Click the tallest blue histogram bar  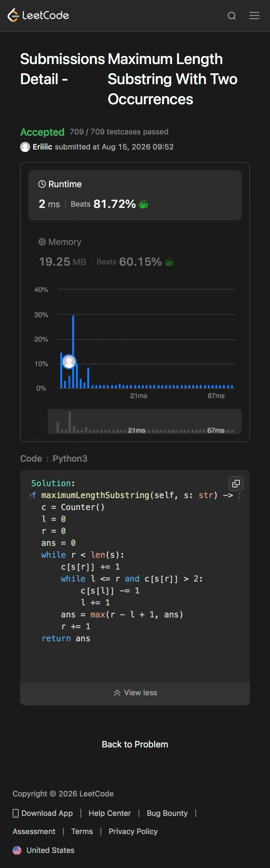[x=73, y=352]
